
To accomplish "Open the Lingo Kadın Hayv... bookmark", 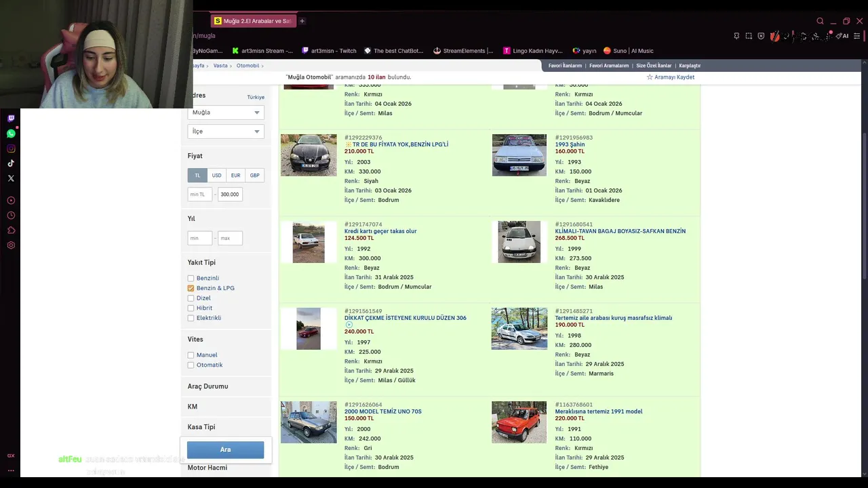I will point(533,51).
